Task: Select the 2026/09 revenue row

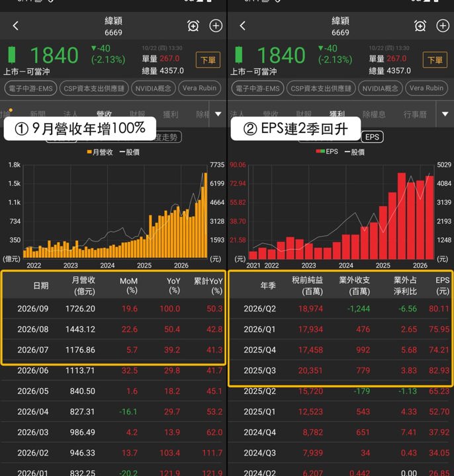Action: [113, 309]
